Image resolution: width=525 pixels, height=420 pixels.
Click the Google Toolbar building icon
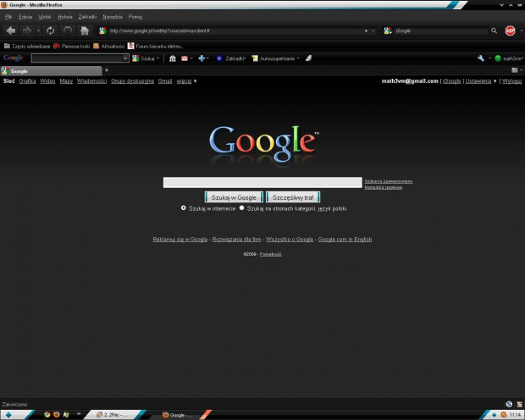173,58
